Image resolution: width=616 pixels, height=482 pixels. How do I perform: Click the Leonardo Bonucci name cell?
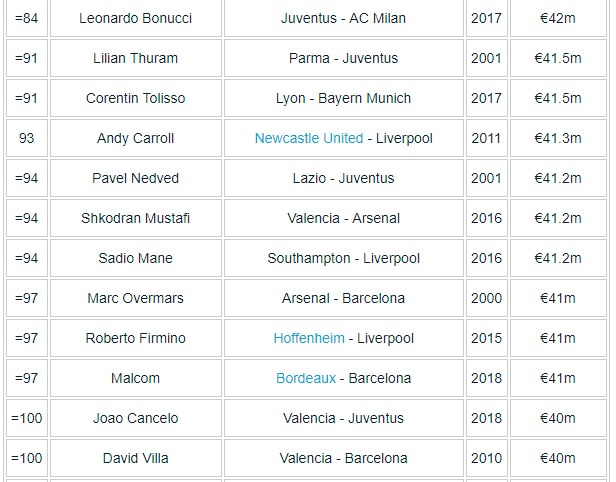pyautogui.click(x=135, y=18)
